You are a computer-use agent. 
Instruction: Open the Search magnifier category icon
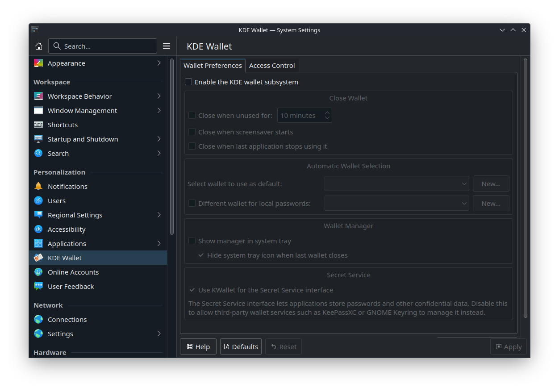[38, 154]
